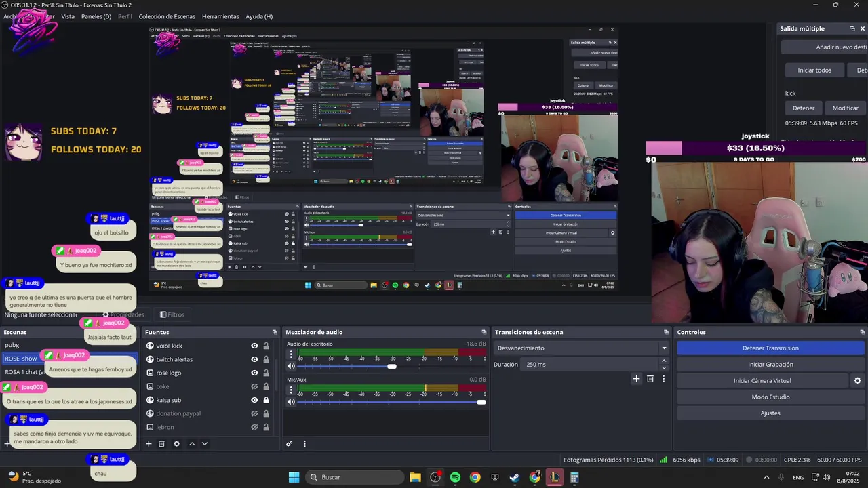The image size is (868, 488).
Task: Undock the Mezclador de audio panel
Action: (484, 332)
